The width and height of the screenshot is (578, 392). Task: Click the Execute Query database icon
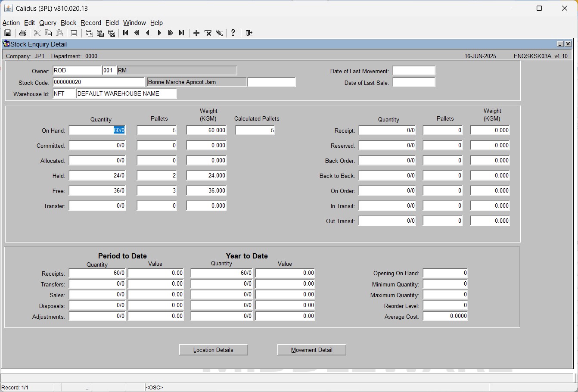(x=100, y=33)
